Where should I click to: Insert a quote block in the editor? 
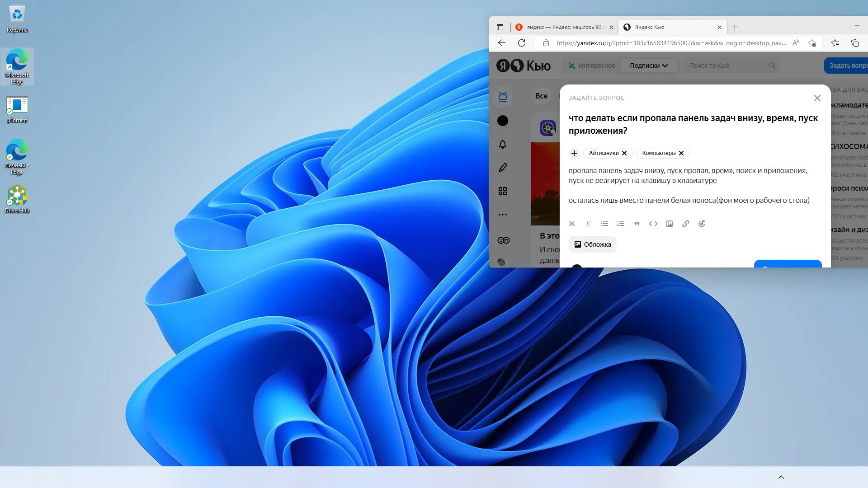(637, 224)
